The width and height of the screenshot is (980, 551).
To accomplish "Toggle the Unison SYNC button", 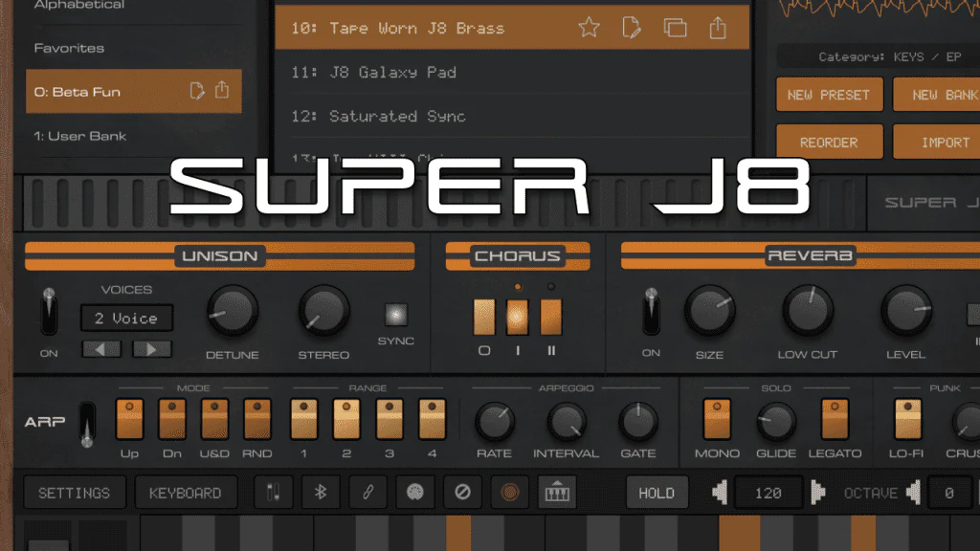I will click(x=395, y=315).
